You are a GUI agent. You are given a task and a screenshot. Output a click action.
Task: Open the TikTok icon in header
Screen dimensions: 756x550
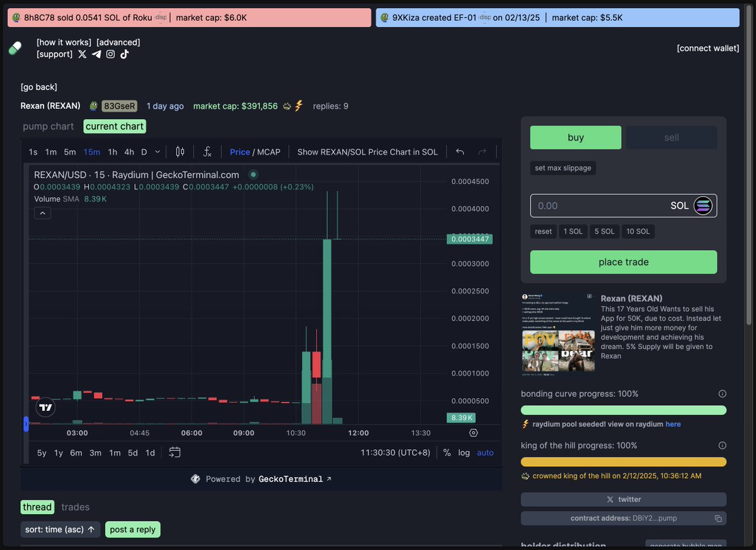coord(125,54)
